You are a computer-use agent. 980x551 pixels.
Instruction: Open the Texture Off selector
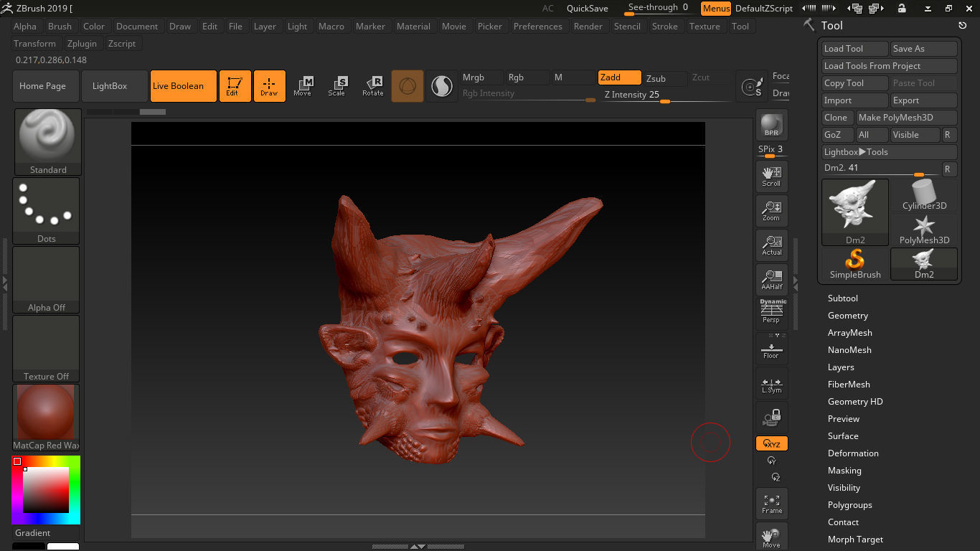[x=47, y=349]
